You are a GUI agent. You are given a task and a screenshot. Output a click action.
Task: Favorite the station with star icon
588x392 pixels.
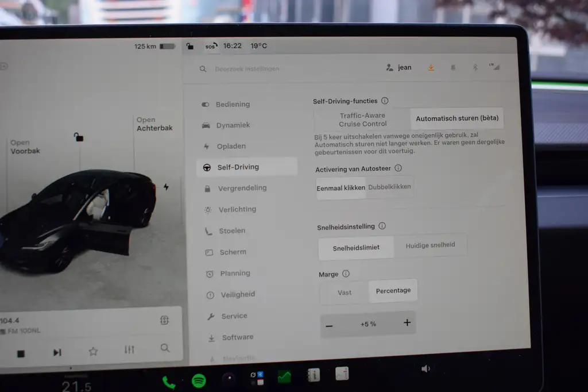pos(93,351)
